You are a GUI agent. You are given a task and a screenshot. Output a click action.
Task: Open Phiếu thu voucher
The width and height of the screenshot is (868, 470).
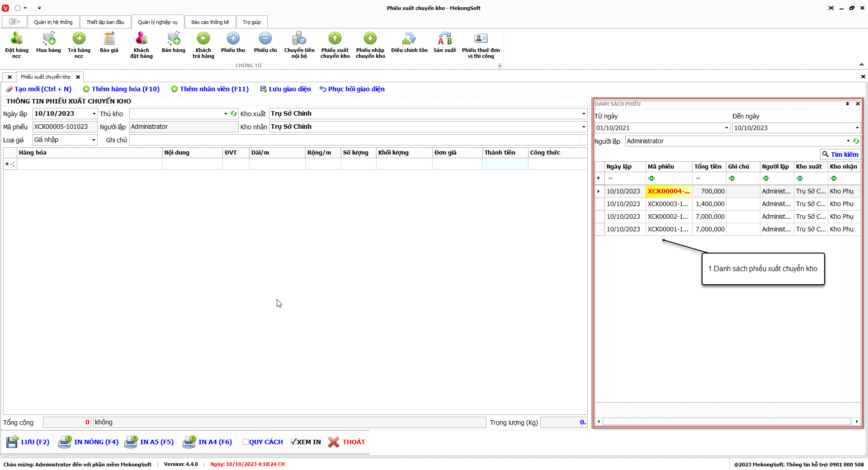click(233, 43)
